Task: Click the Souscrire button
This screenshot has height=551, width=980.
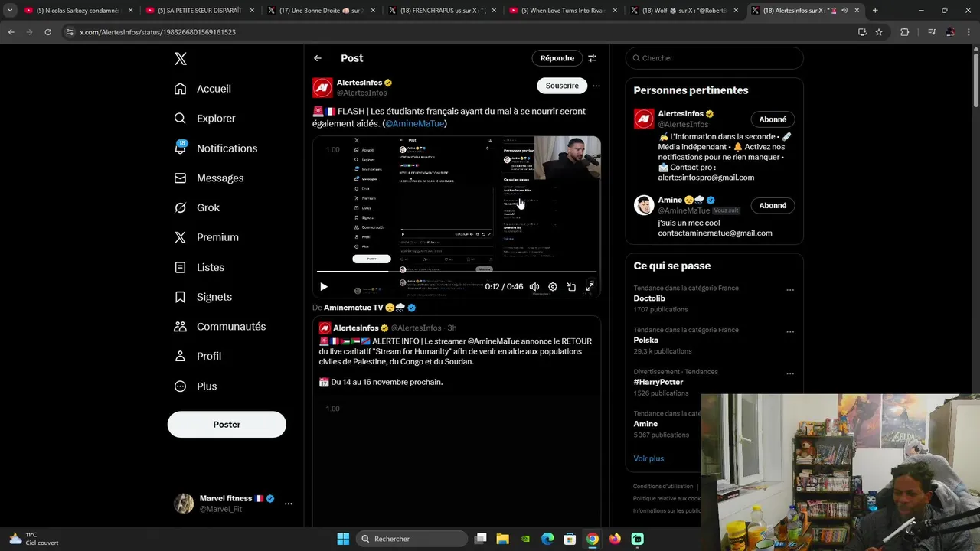Action: [x=562, y=86]
